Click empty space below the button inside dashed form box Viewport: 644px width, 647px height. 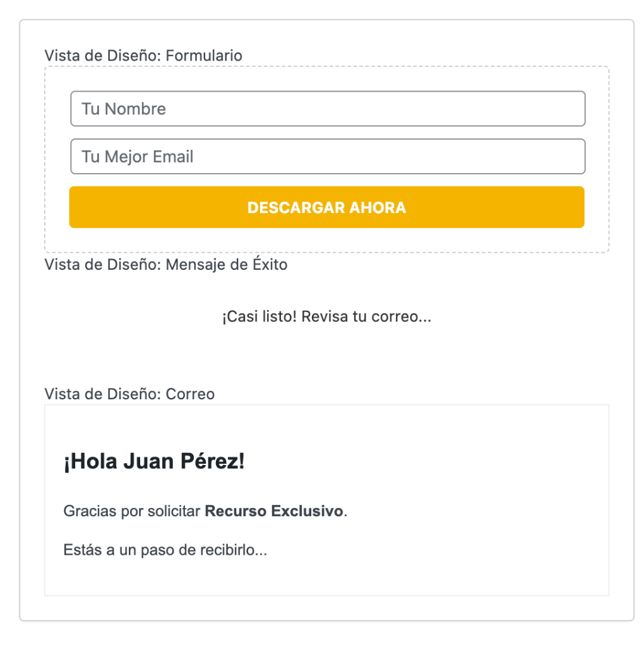coord(327,241)
